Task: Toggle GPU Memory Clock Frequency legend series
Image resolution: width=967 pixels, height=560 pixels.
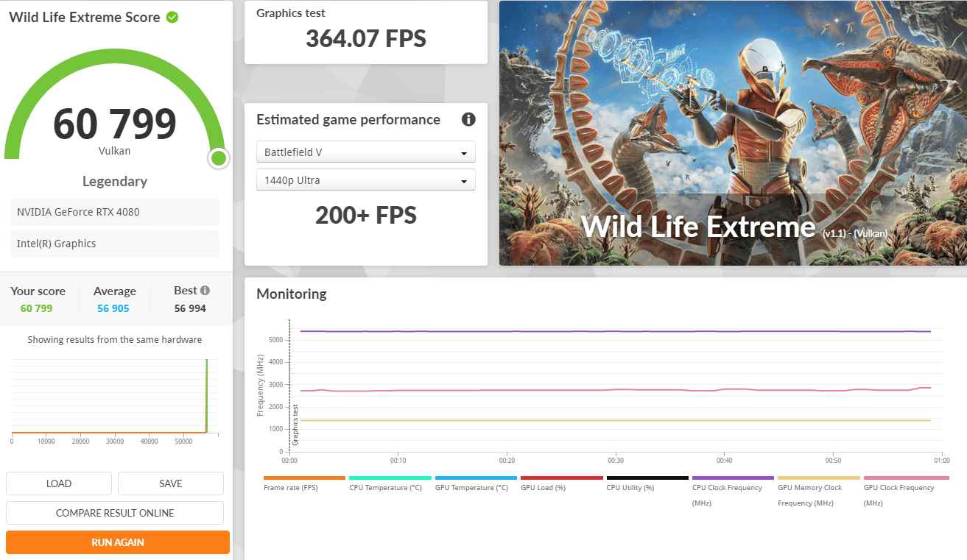Action: tap(819, 492)
